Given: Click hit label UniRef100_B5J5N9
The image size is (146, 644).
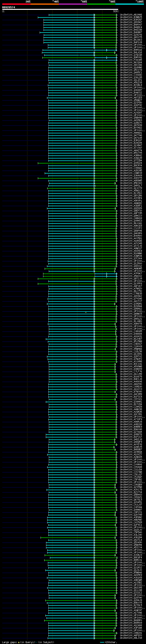Looking at the screenshot, I should click(x=131, y=341).
